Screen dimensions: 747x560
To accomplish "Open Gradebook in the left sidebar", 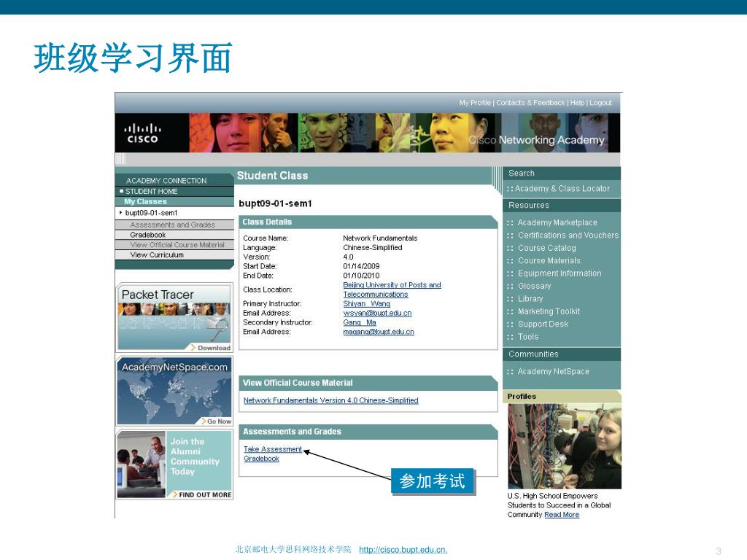I will coord(147,235).
